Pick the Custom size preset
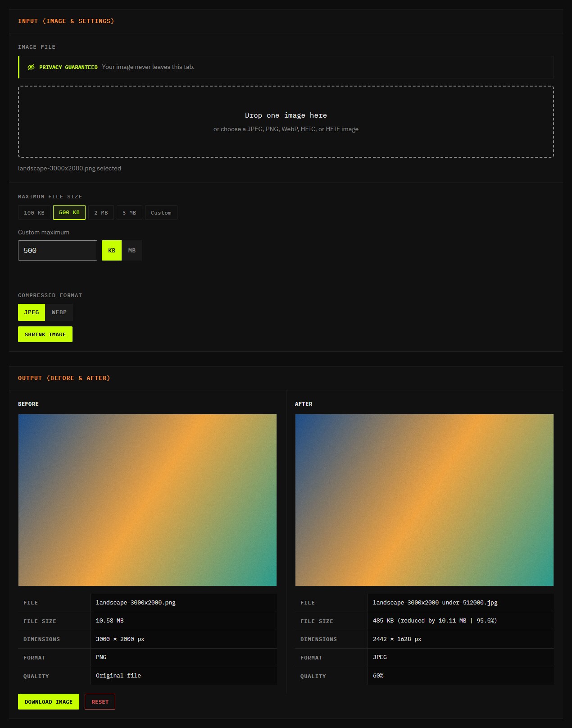The image size is (572, 728). tap(161, 213)
